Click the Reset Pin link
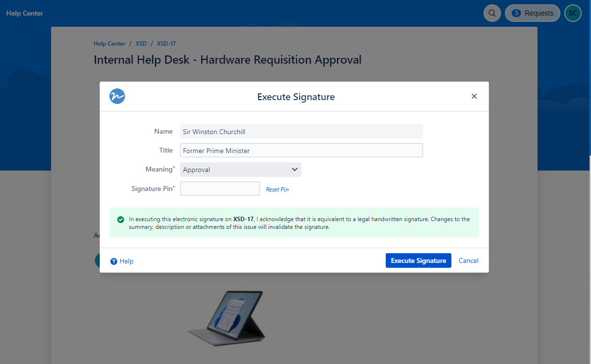 (277, 190)
